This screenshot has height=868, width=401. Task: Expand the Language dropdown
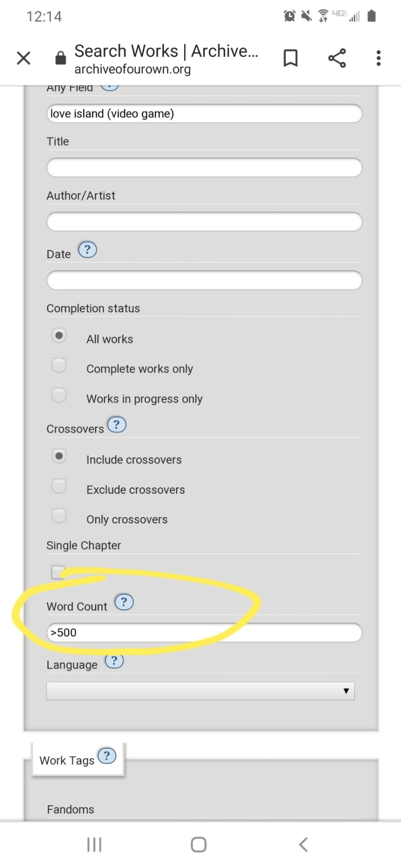coord(200,691)
